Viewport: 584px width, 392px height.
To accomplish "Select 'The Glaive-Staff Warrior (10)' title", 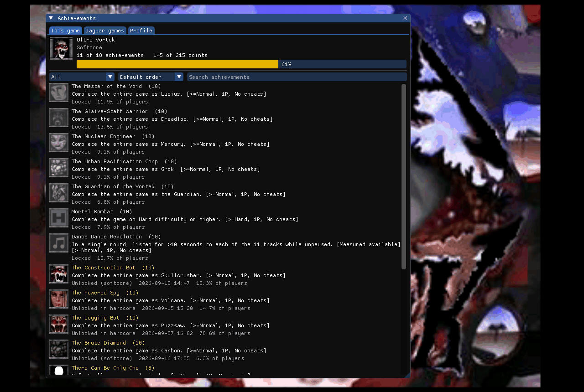I will click(x=120, y=111).
